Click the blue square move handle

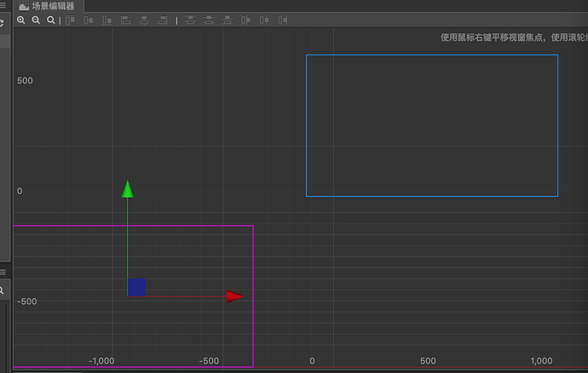pyautogui.click(x=136, y=288)
